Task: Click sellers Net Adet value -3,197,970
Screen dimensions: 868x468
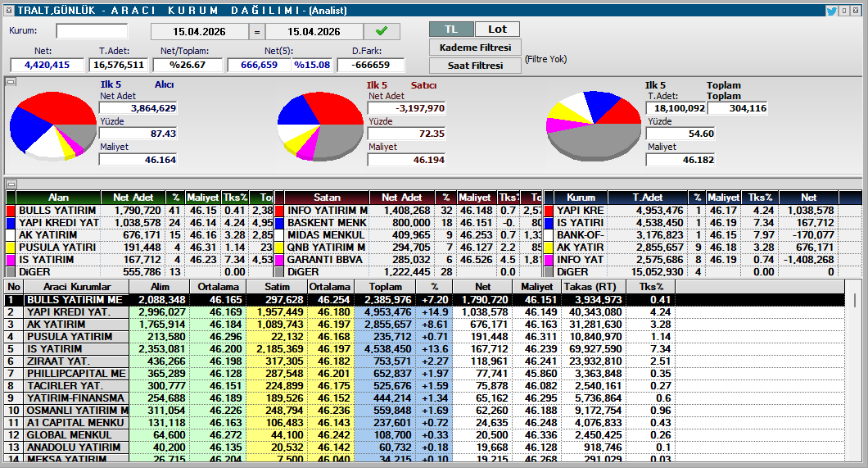Action: pyautogui.click(x=407, y=108)
